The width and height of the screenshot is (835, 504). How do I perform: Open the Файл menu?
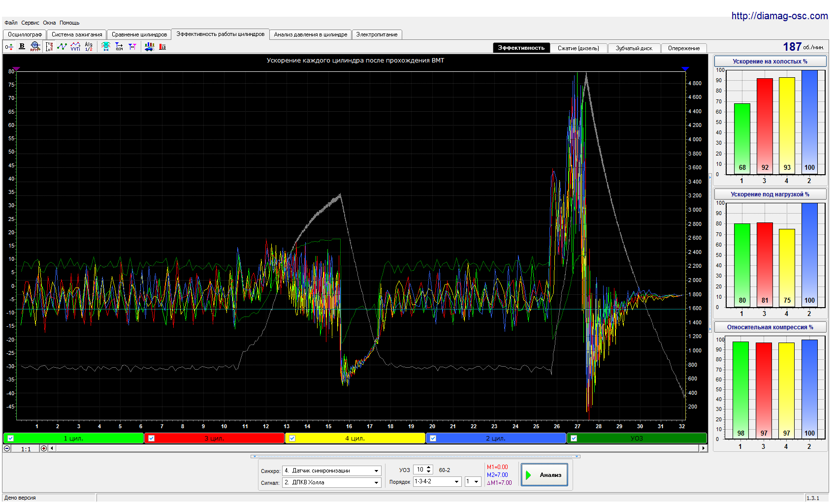coord(11,23)
